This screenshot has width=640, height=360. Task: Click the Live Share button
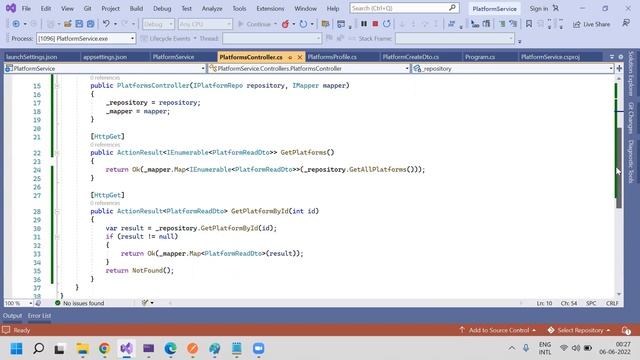click(591, 24)
